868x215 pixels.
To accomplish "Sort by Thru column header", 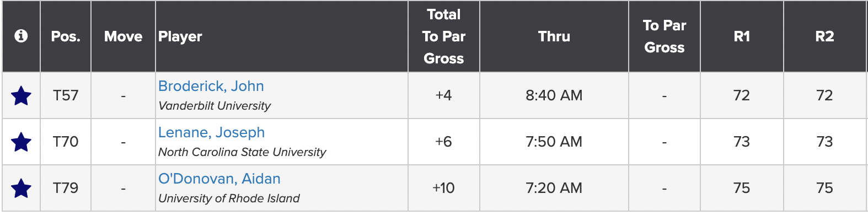I will (x=554, y=36).
